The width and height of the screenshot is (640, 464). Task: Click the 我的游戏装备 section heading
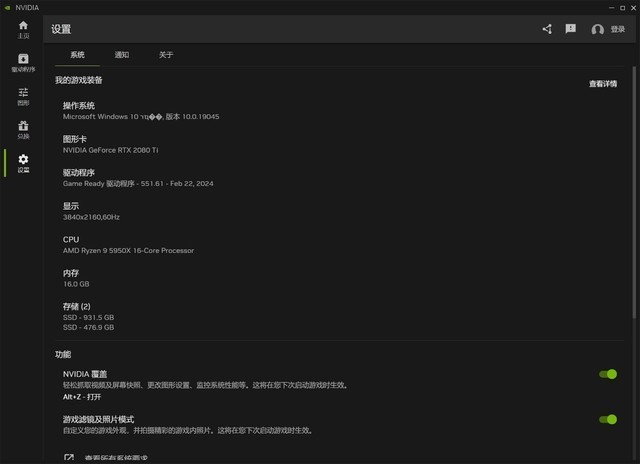click(x=79, y=80)
